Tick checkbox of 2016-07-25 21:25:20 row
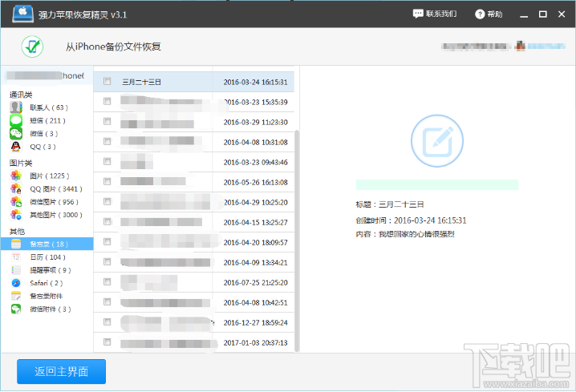This screenshot has height=392, width=576. click(x=107, y=281)
